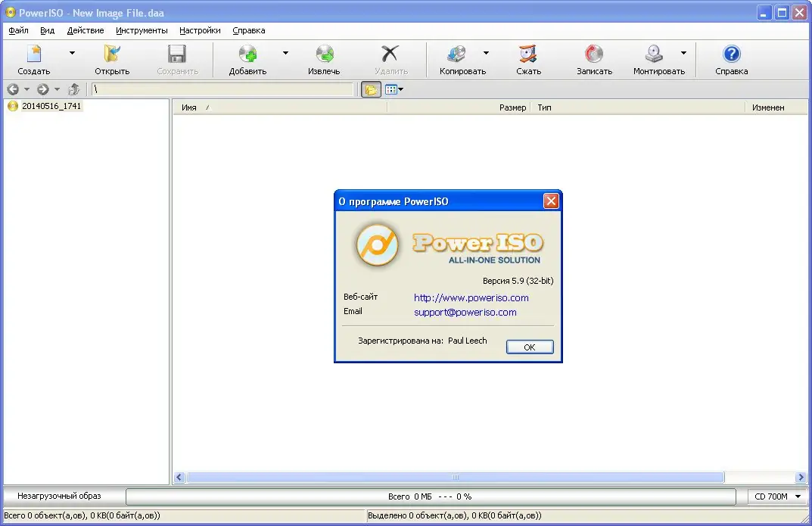The image size is (812, 526).
Task: Open the Вид menu
Action: point(47,30)
